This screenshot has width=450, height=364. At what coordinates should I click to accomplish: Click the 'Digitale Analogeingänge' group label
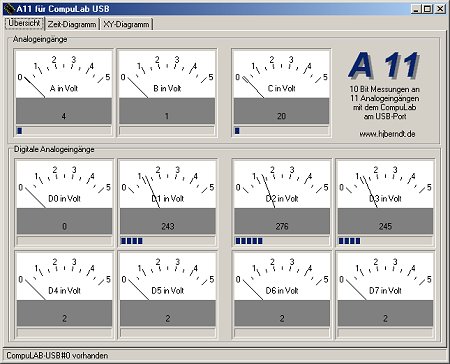pos(54,149)
